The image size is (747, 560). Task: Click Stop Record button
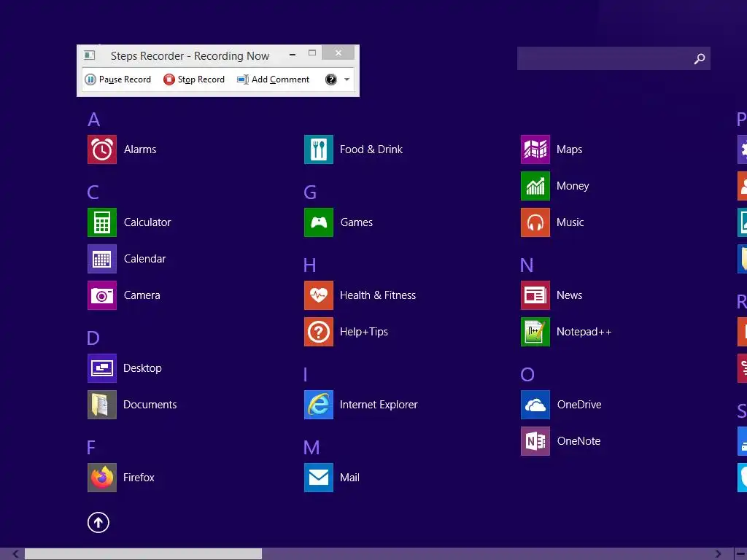coord(194,79)
